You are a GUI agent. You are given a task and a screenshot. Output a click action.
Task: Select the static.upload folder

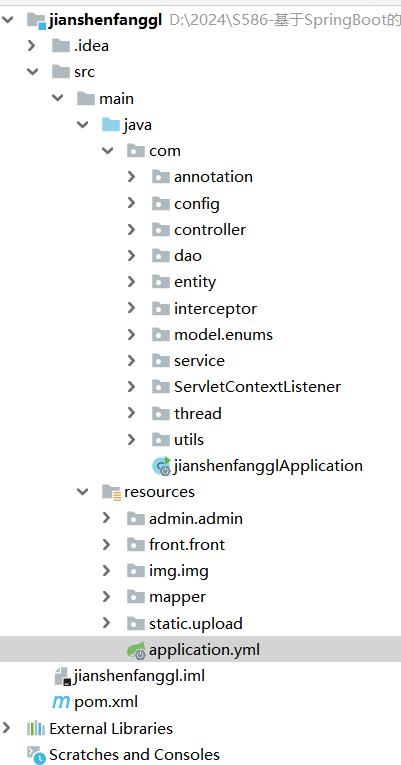196,624
